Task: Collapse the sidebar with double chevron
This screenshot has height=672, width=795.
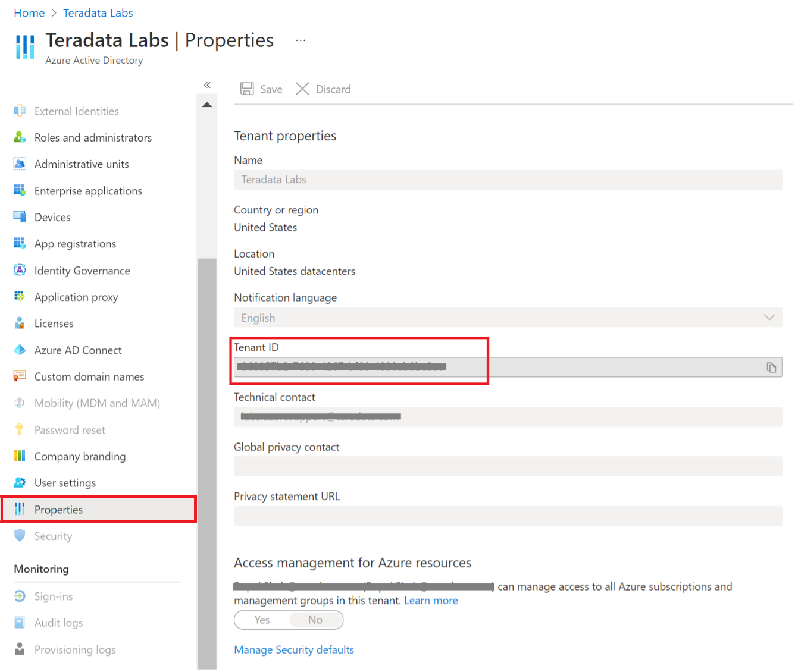Action: coord(207,85)
